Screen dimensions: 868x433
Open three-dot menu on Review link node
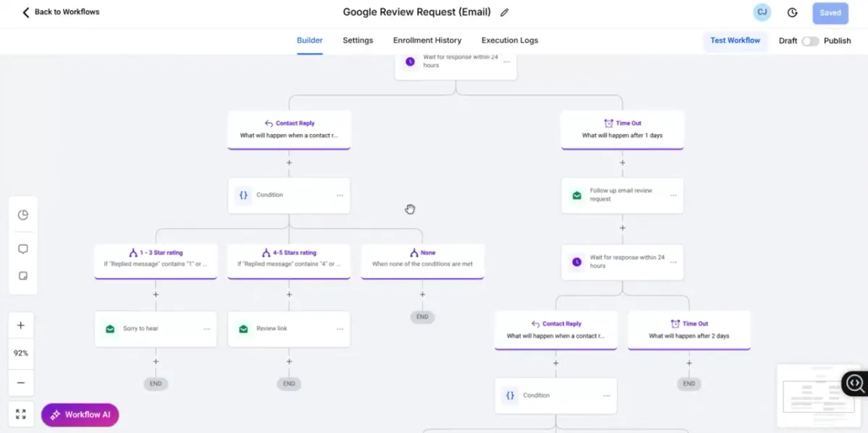tap(340, 329)
